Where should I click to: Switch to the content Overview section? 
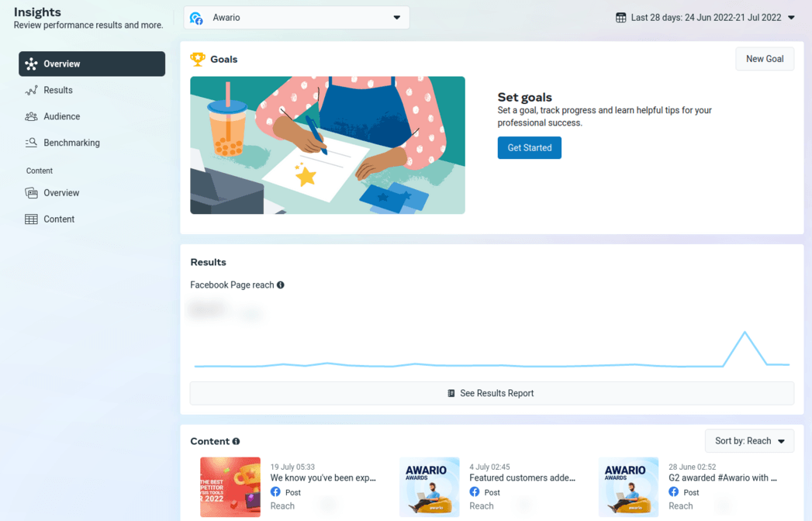tap(29, 192)
